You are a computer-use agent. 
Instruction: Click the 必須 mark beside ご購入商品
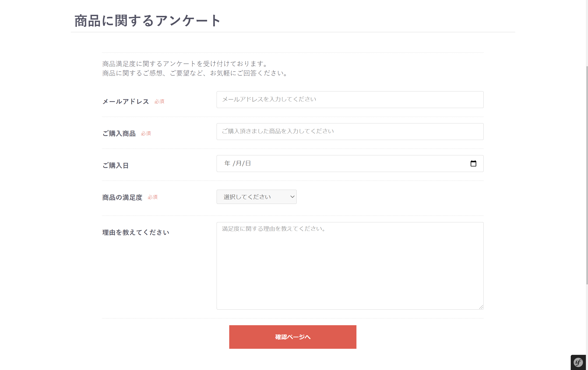coord(146,133)
